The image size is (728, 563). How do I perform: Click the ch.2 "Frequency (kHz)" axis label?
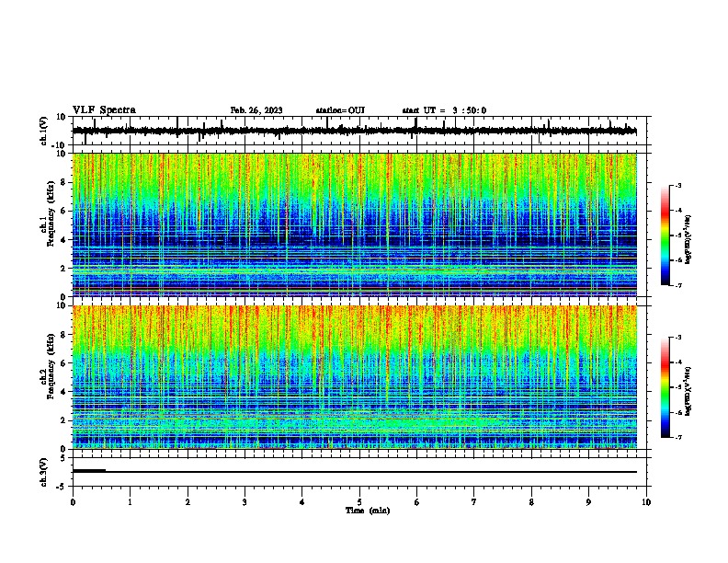point(51,366)
